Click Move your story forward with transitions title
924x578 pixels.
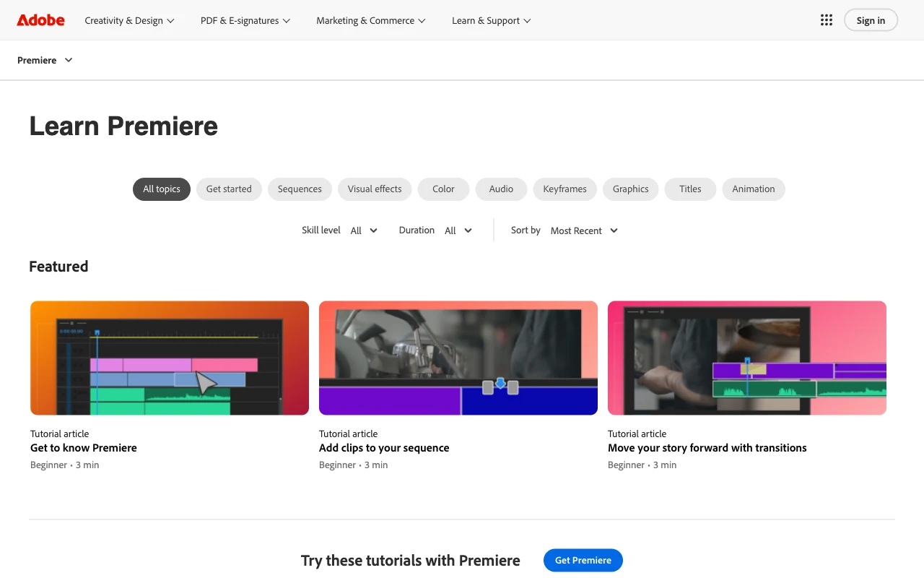click(x=707, y=448)
